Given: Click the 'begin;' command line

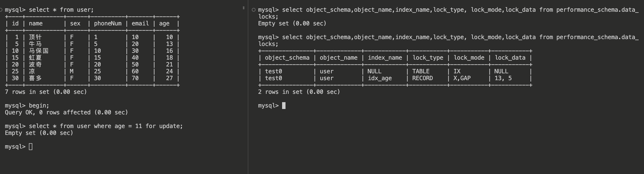Looking at the screenshot, I should [39, 106].
